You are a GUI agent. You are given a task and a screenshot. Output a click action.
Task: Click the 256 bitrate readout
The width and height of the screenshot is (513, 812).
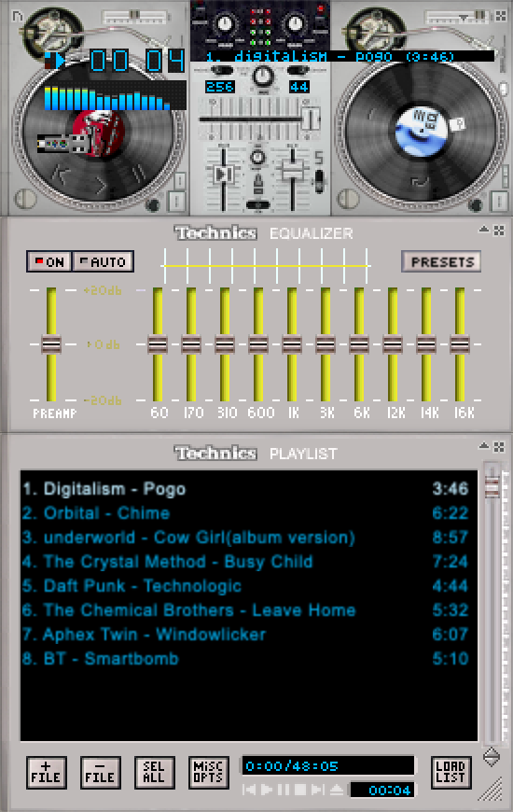coord(220,87)
